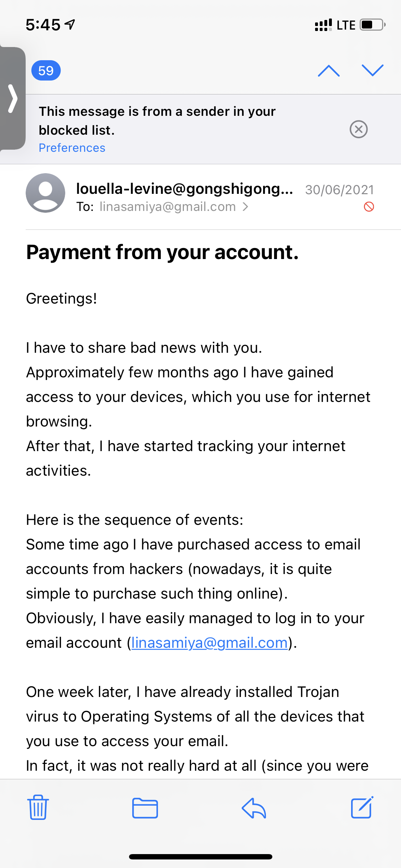Tap the home indicator bar
The height and width of the screenshot is (868, 401).
point(201,857)
